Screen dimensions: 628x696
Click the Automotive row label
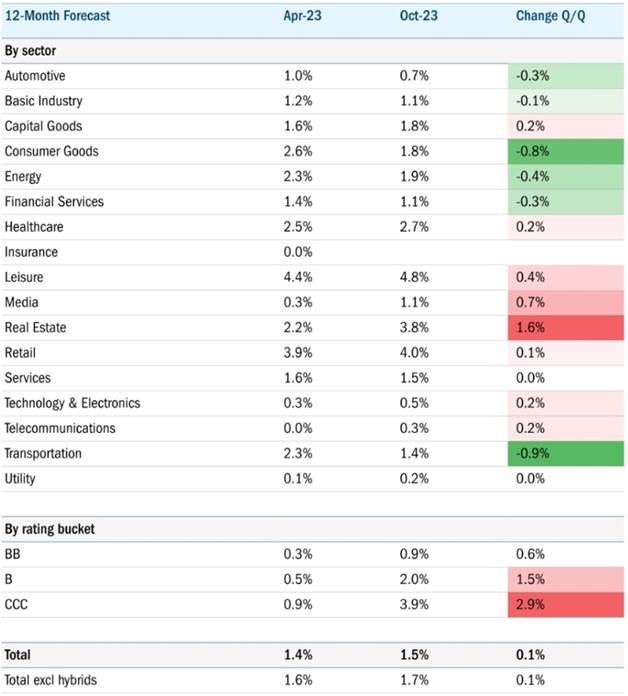tap(35, 76)
